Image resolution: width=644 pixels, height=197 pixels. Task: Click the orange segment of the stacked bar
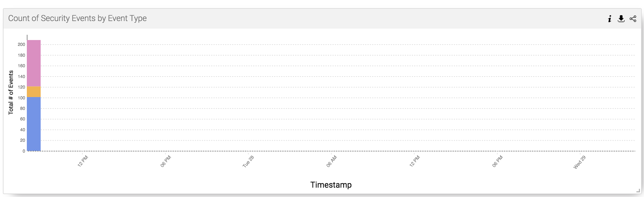click(33, 91)
